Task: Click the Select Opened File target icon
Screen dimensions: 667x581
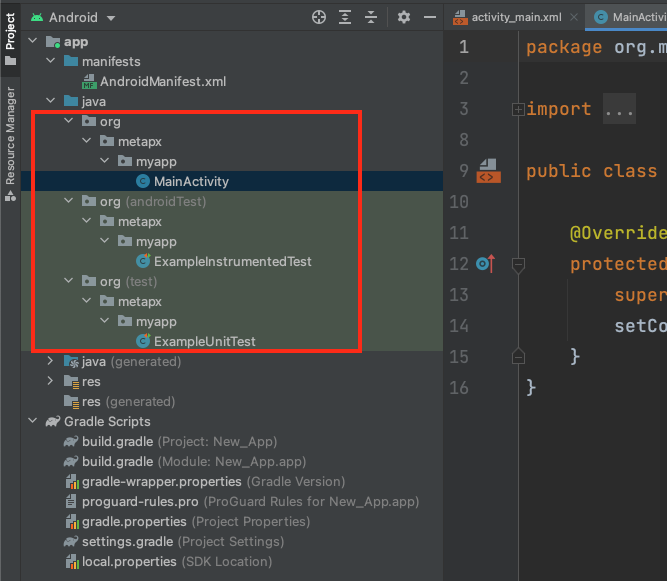Action: (319, 17)
